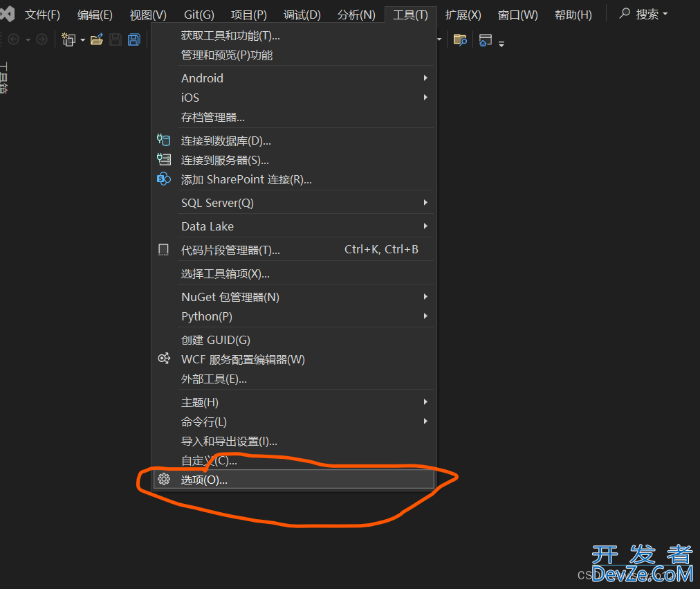Expand the Python(P) submenu arrow
The image size is (700, 589).
425,316
